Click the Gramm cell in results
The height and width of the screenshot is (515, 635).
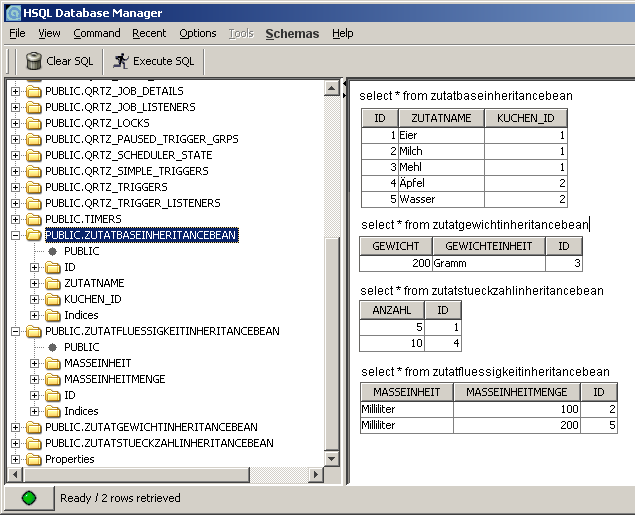click(489, 263)
